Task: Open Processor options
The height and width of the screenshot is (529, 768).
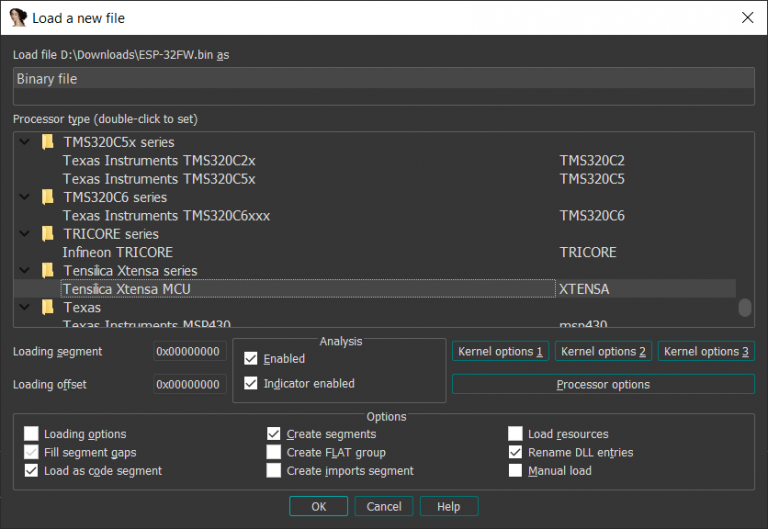Action: [x=602, y=384]
